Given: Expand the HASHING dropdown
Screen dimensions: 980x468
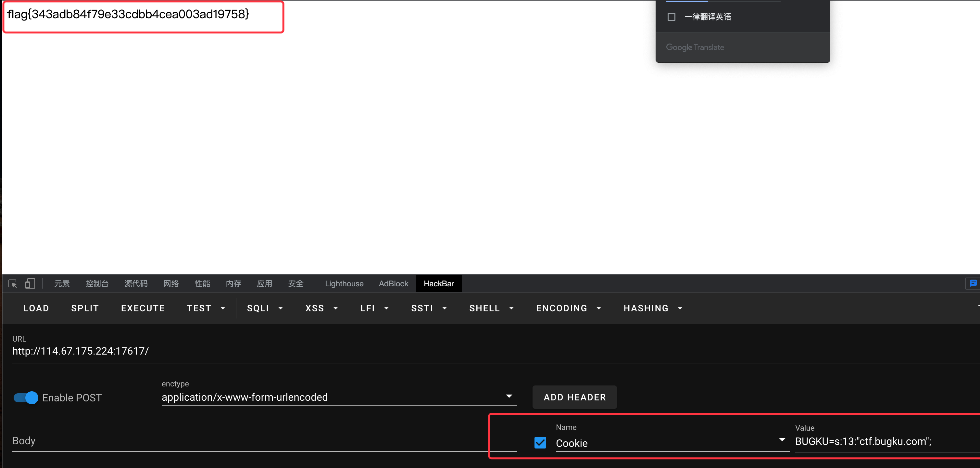Looking at the screenshot, I should (652, 308).
